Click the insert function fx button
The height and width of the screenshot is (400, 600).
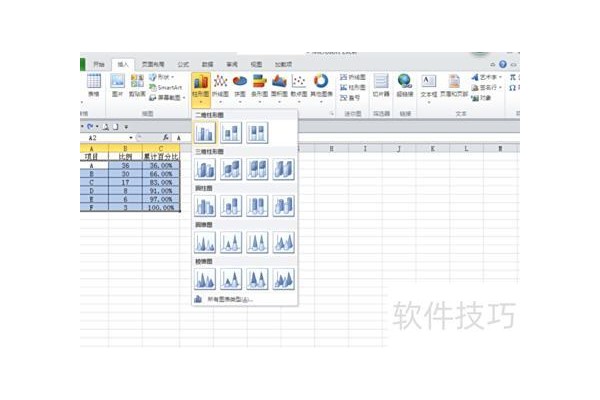tap(166, 137)
